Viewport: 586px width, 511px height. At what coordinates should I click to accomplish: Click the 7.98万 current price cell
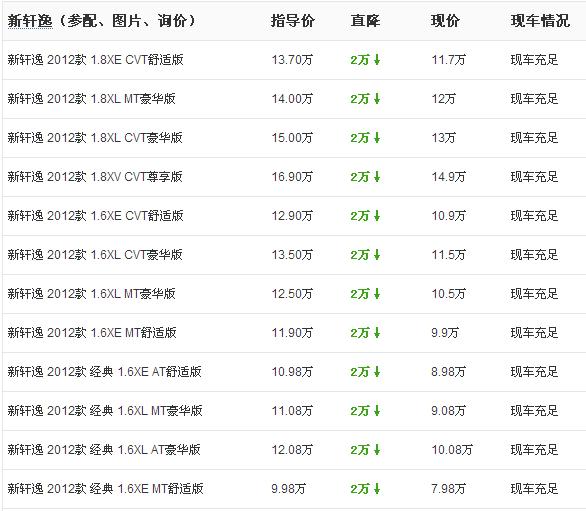coord(448,489)
